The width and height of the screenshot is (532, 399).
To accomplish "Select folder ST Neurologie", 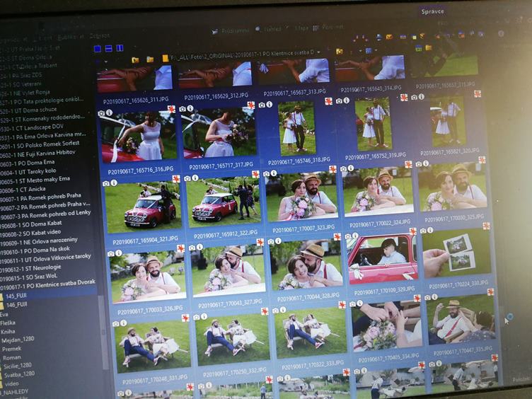I will [30, 268].
